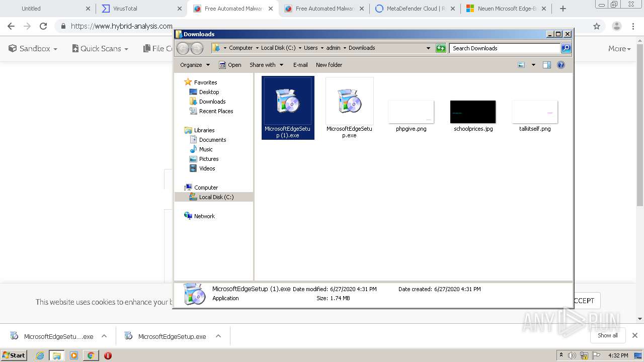Screen dimensions: 644x362
Task: Click Show all downloads button
Action: click(608, 335)
